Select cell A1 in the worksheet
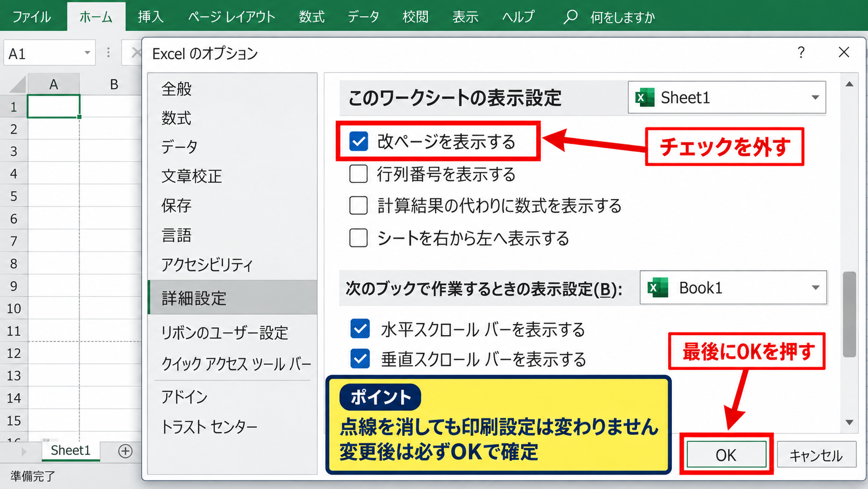Screen dimensions: 868x489 [53, 107]
